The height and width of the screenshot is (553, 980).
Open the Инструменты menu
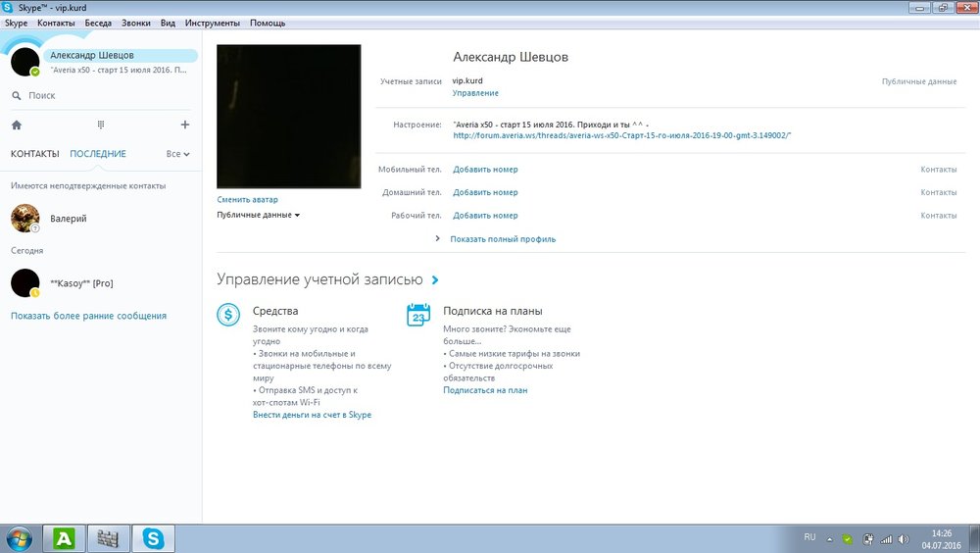tap(213, 22)
